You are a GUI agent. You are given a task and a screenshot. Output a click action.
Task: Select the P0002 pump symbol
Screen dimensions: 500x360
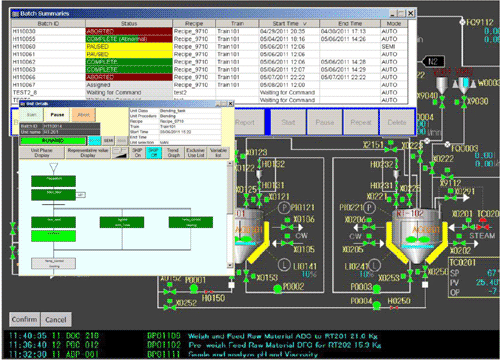pos(277,289)
